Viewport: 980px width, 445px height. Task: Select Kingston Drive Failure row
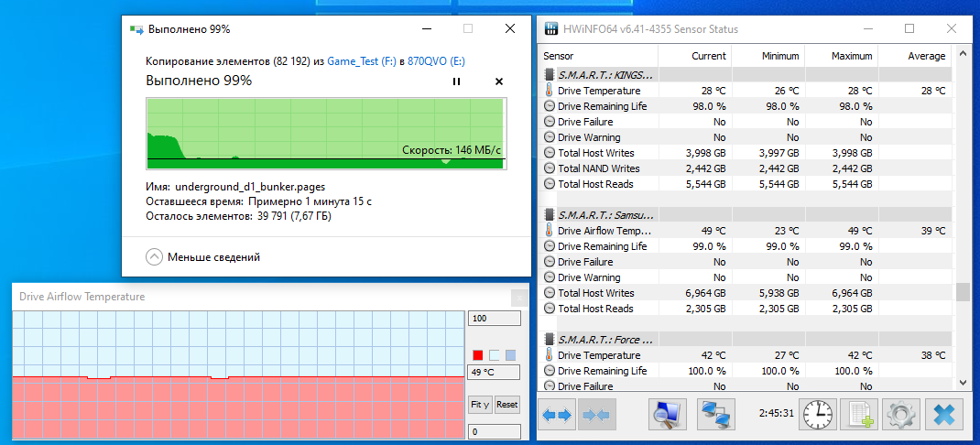(745, 122)
